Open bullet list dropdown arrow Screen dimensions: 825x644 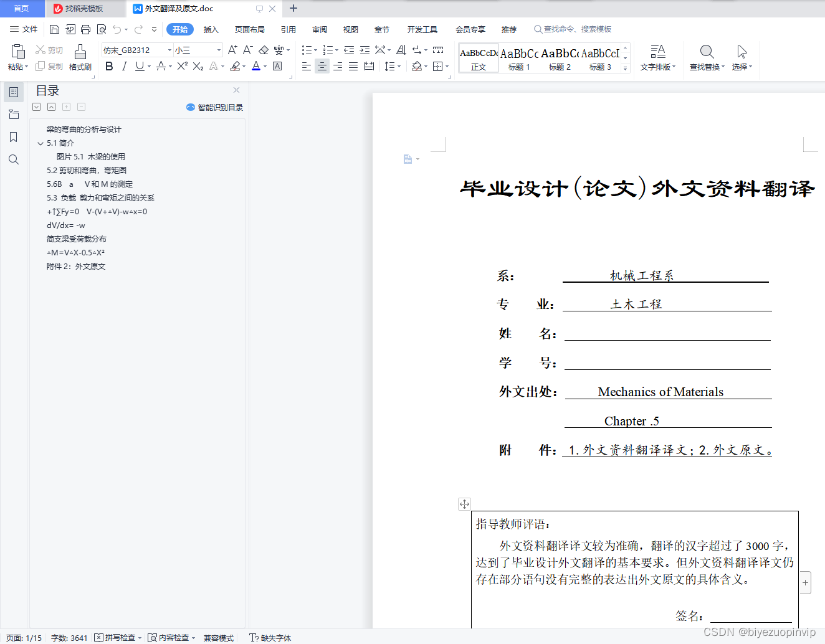click(x=316, y=50)
